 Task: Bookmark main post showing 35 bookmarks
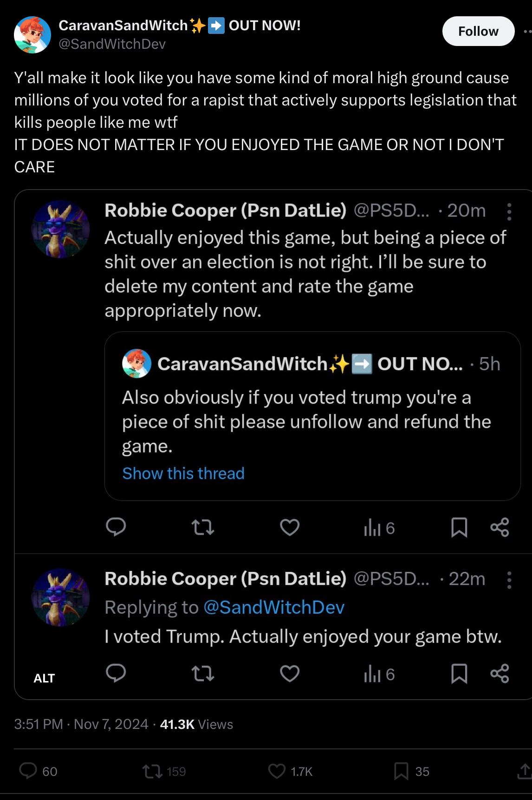411,771
